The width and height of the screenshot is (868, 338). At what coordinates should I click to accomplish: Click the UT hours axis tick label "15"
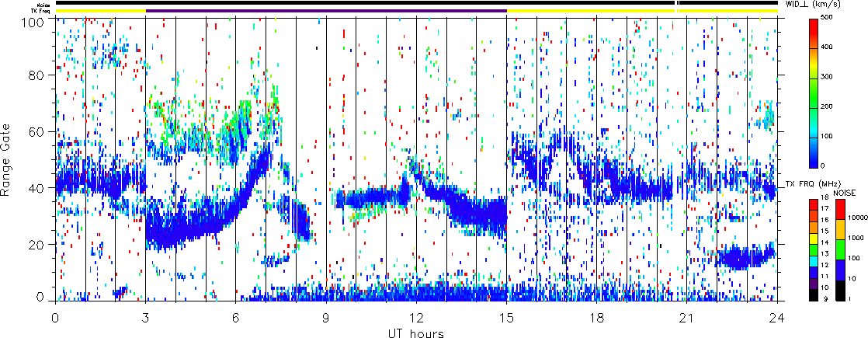click(506, 316)
